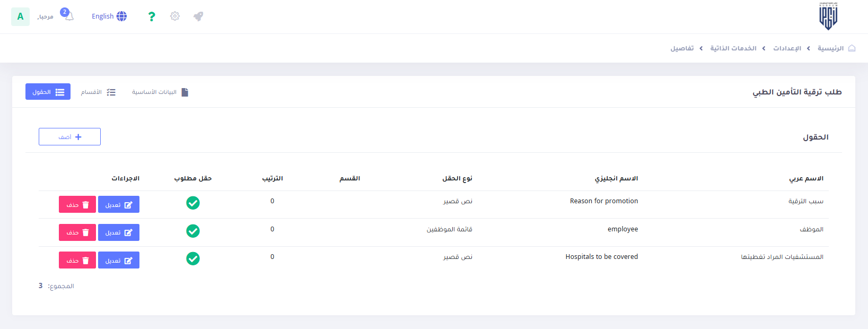The image size is (868, 329).
Task: Edit the Reason for promotion row
Action: [119, 204]
